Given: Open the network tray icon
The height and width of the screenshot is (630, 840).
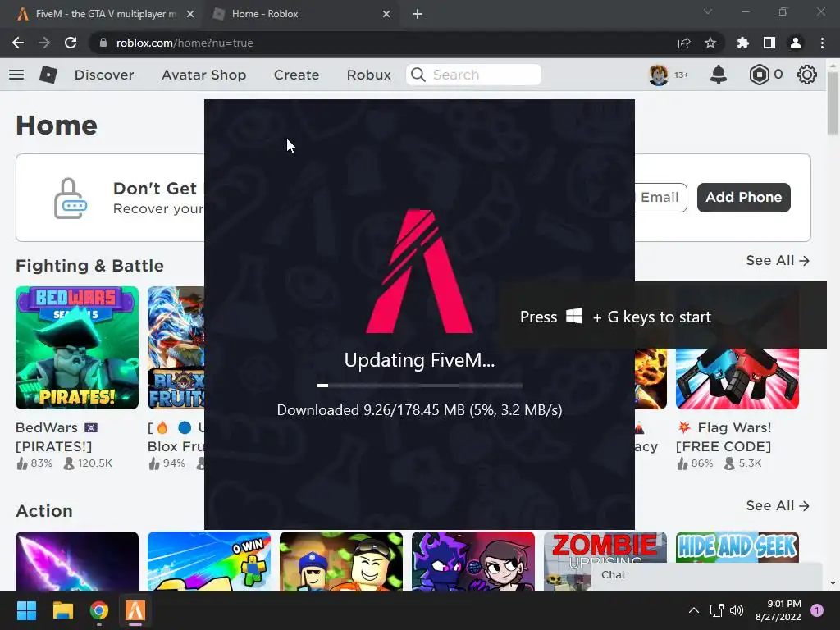Looking at the screenshot, I should 716,610.
